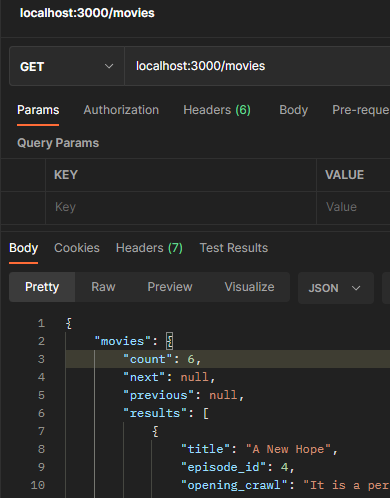Select the Pretty view button

pyautogui.click(x=42, y=287)
